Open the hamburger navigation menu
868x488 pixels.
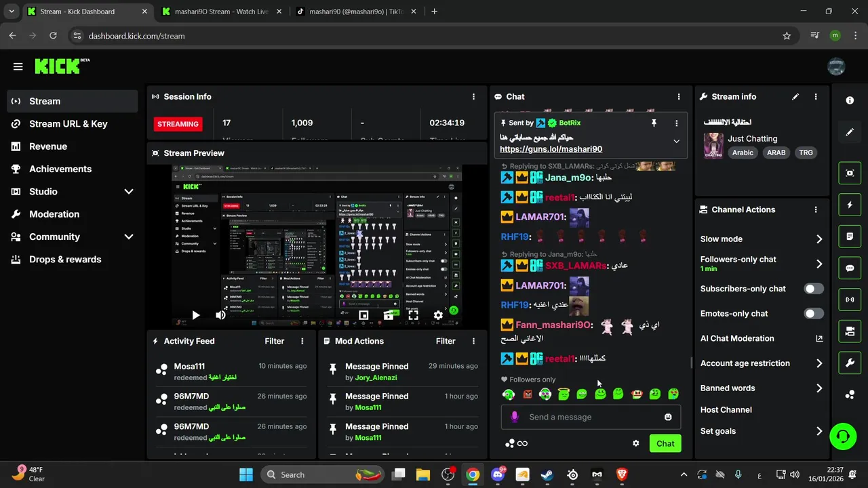(x=18, y=66)
